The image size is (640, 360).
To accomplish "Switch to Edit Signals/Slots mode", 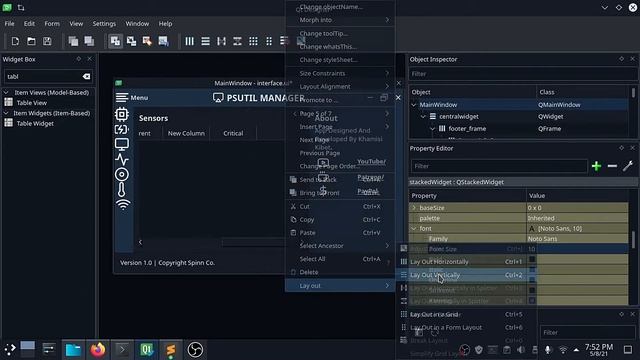I will click(131, 41).
